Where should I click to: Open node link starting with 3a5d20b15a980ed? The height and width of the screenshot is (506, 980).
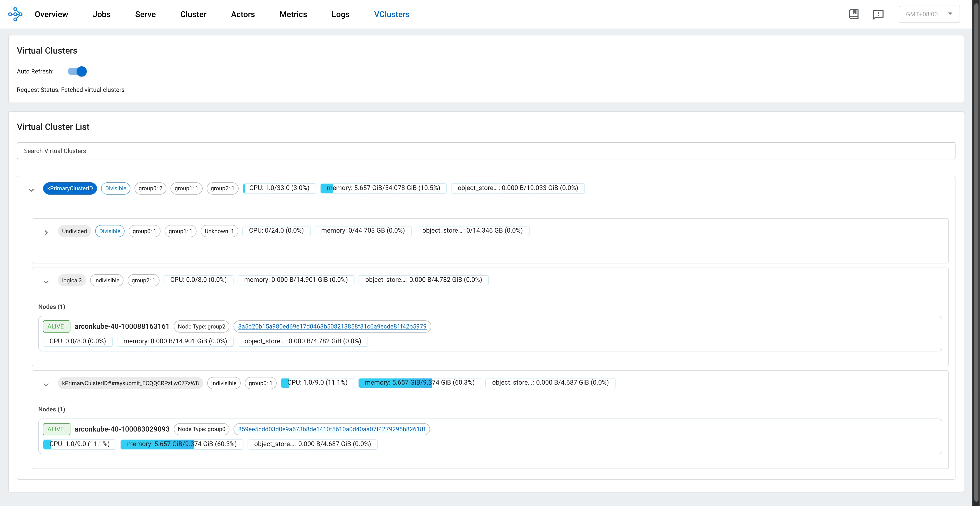click(332, 326)
